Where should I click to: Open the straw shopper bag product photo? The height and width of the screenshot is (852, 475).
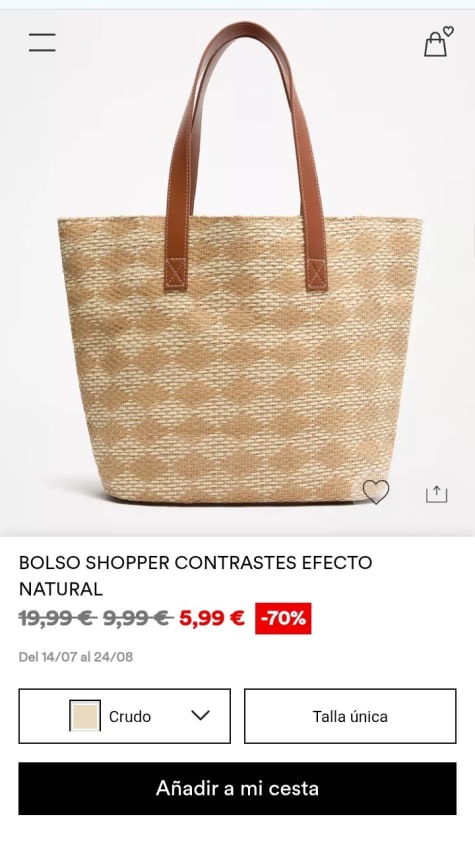[238, 273]
